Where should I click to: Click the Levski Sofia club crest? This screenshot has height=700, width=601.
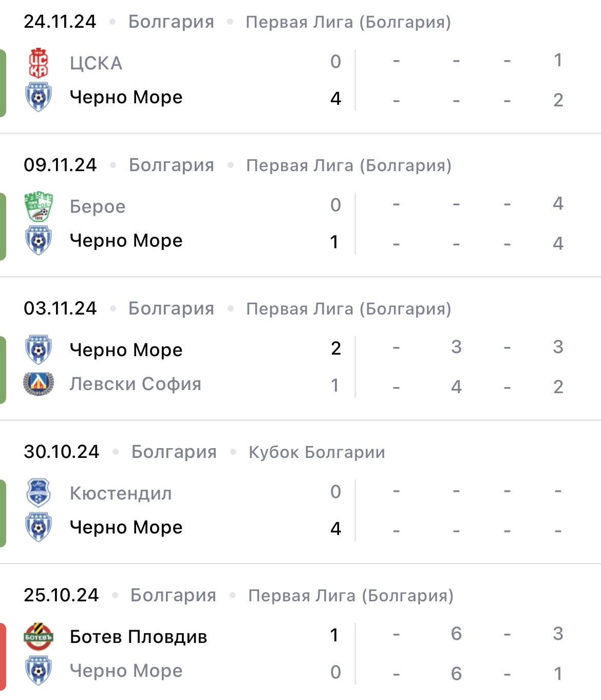click(x=39, y=383)
